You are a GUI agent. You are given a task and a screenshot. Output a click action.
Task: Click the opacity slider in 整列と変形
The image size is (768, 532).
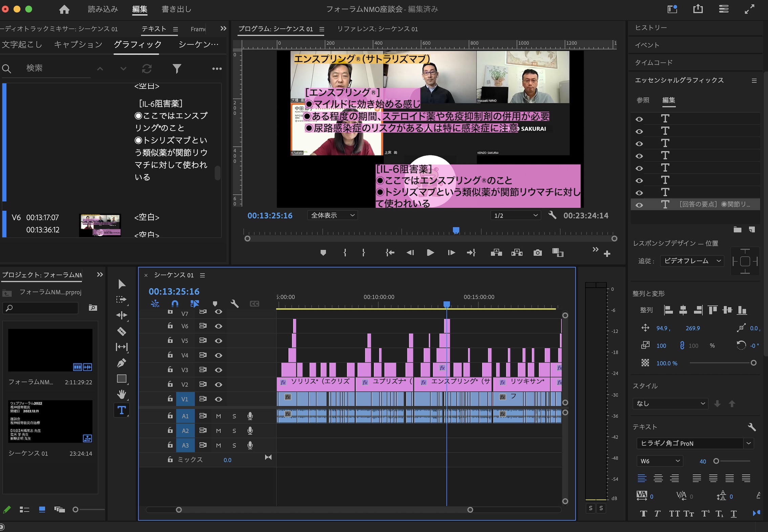722,363
